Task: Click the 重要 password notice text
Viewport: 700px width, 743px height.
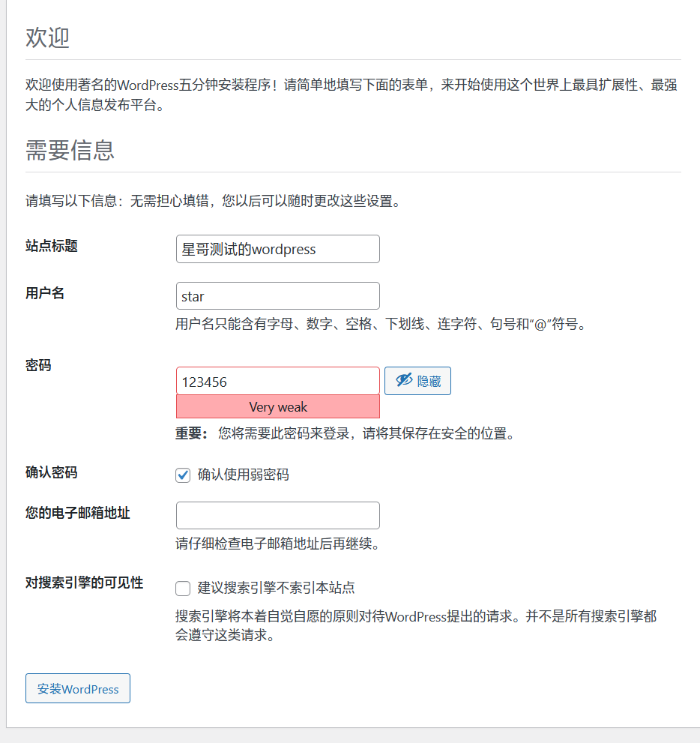Action: (346, 433)
